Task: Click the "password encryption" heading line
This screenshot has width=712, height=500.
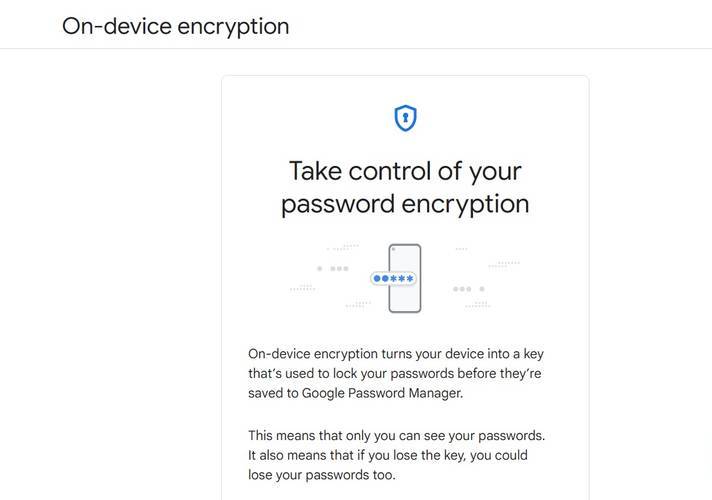Action: (x=405, y=204)
